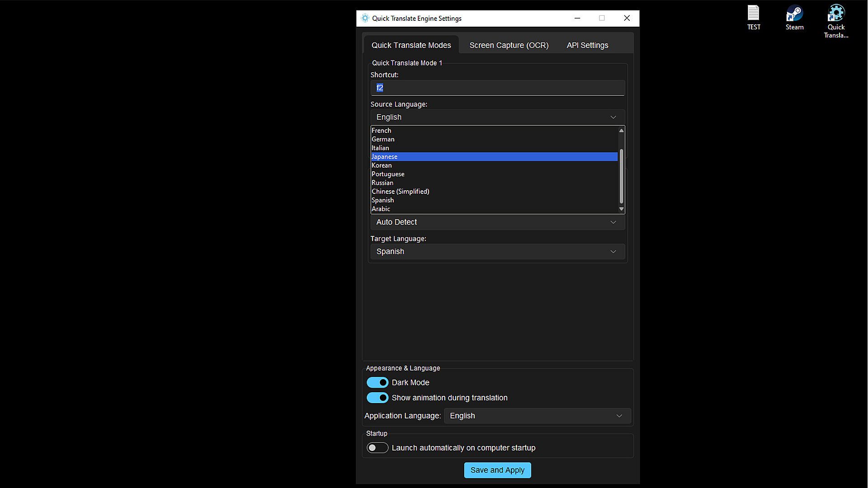Open the Steam desktop icon
This screenshot has height=488, width=868.
coord(794,14)
